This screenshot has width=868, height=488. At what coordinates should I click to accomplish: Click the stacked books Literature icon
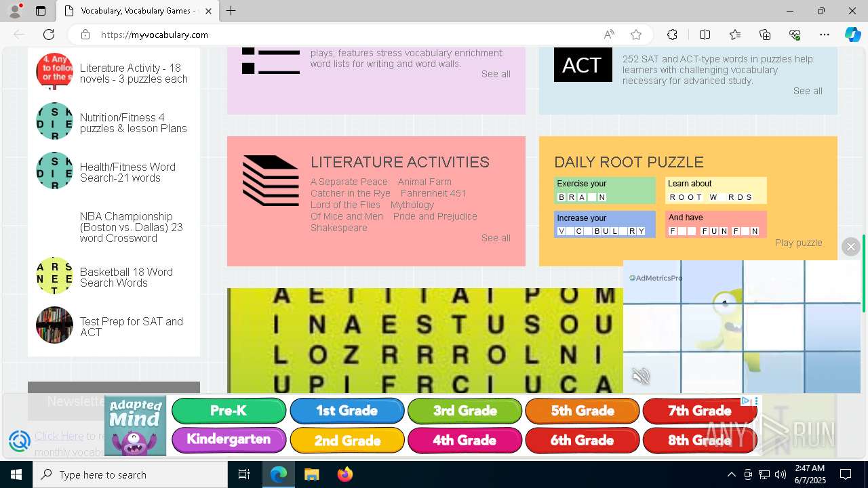[271, 180]
